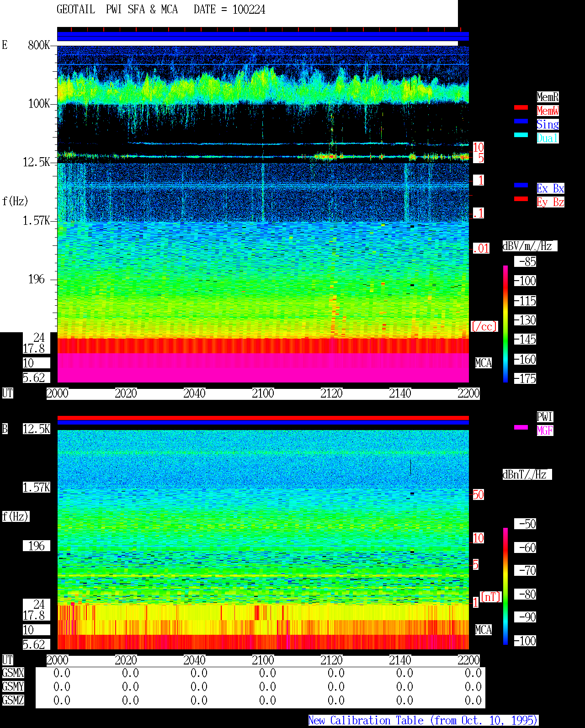The image size is (585, 728).
Task: Click the dBV/m/√Hz color scale bar
Action: 505,324
